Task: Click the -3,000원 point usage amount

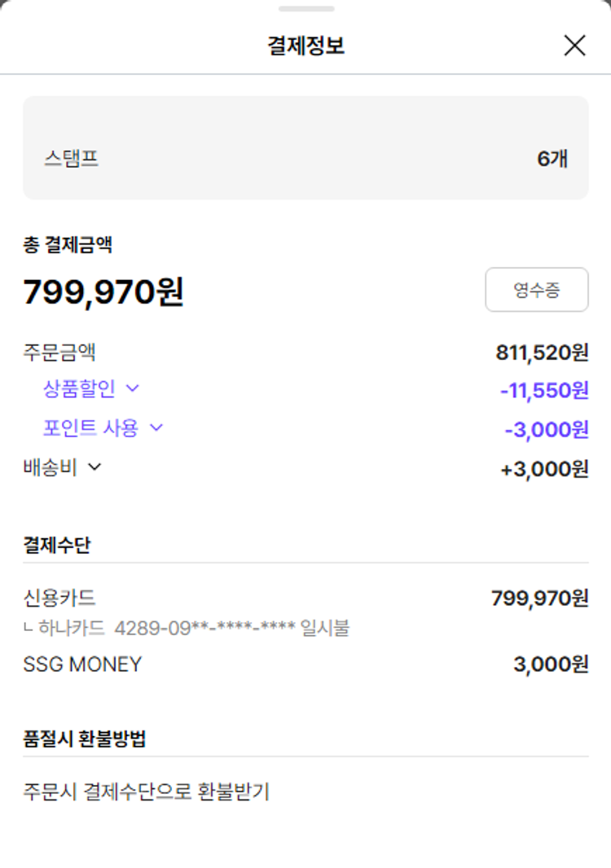Action: 547,429
